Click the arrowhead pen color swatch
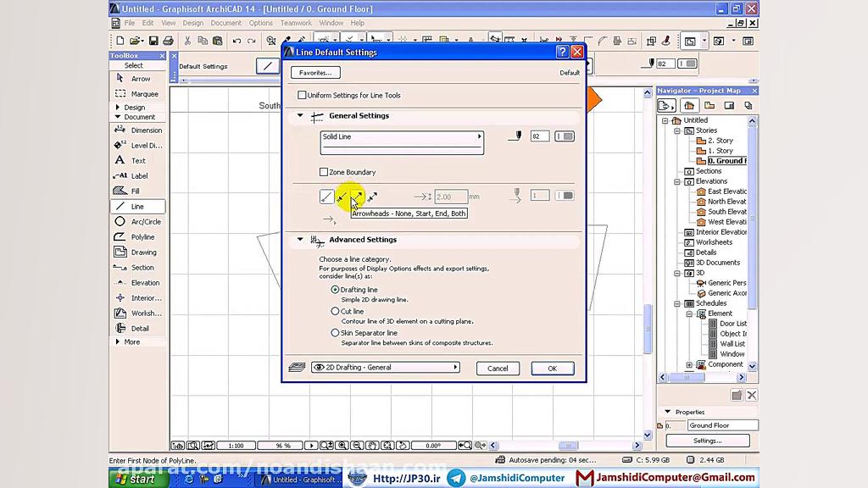The width and height of the screenshot is (868, 488). point(565,196)
